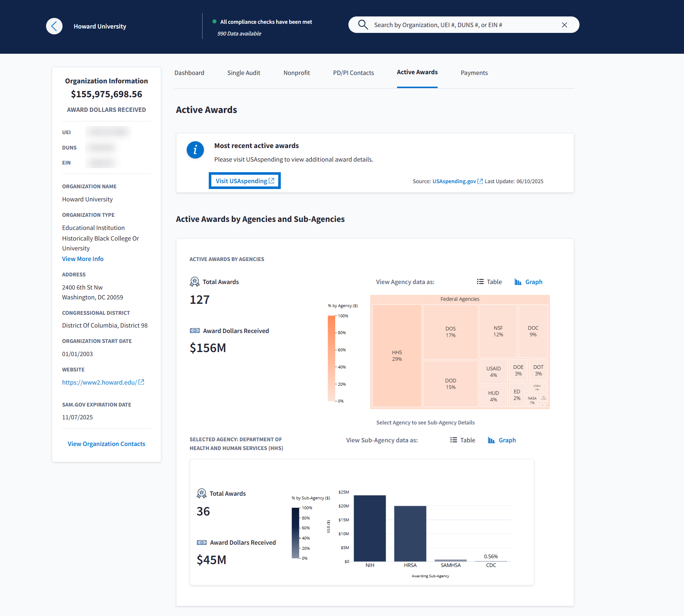This screenshot has width=684, height=616.
Task: Click external link icon beside USAspending.gov source
Action: click(480, 181)
